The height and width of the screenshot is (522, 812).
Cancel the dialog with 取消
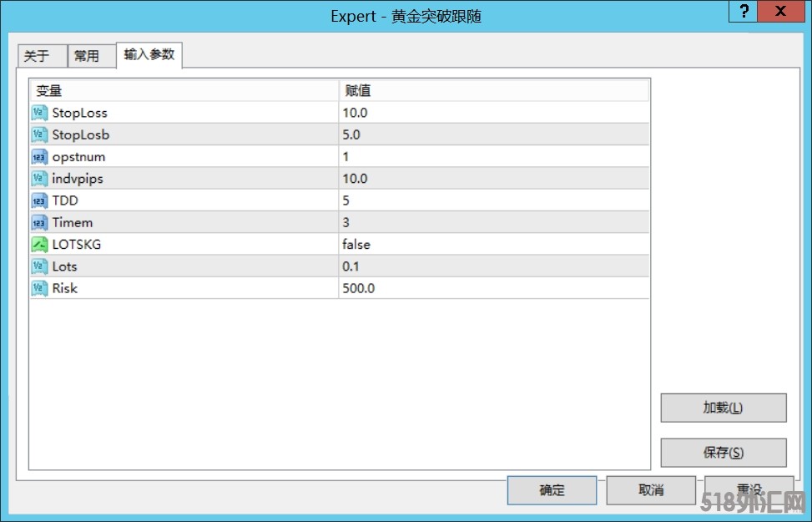(x=651, y=490)
